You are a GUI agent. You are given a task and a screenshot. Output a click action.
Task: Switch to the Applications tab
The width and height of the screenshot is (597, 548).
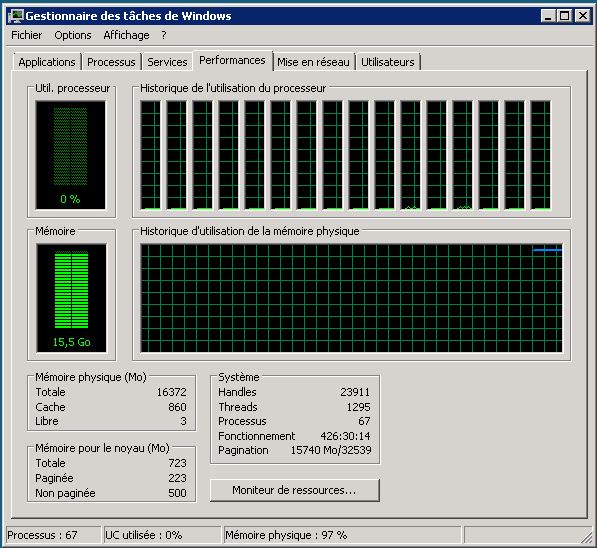click(x=47, y=62)
